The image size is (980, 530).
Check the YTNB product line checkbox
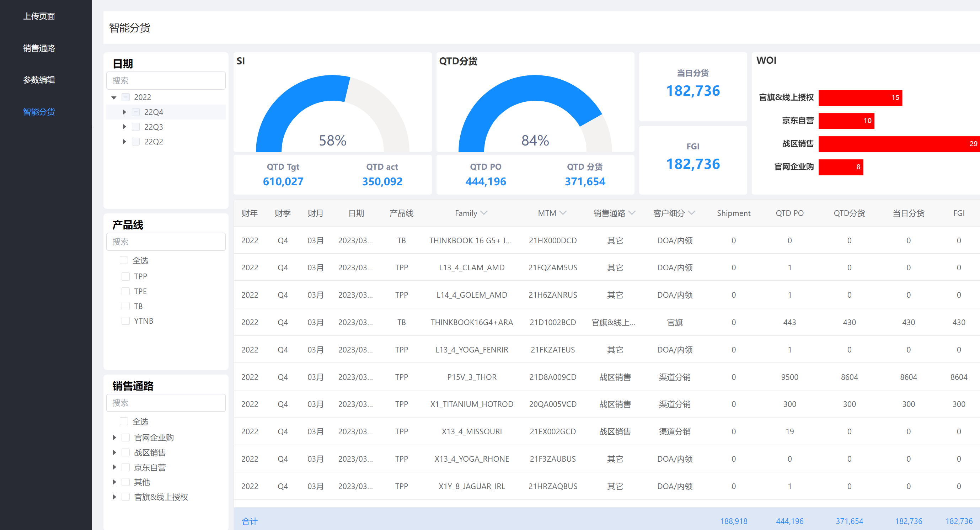click(x=125, y=321)
